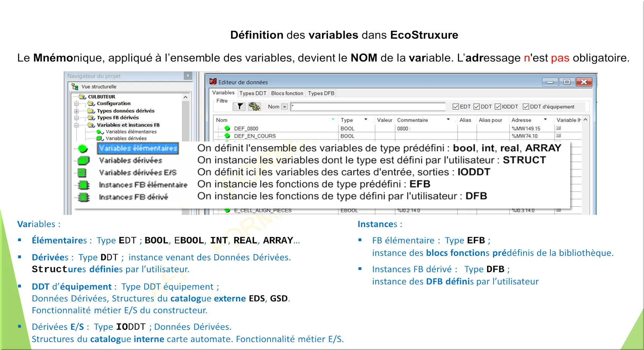
Task: Collapse the Configuration tree node
Action: [x=77, y=104]
